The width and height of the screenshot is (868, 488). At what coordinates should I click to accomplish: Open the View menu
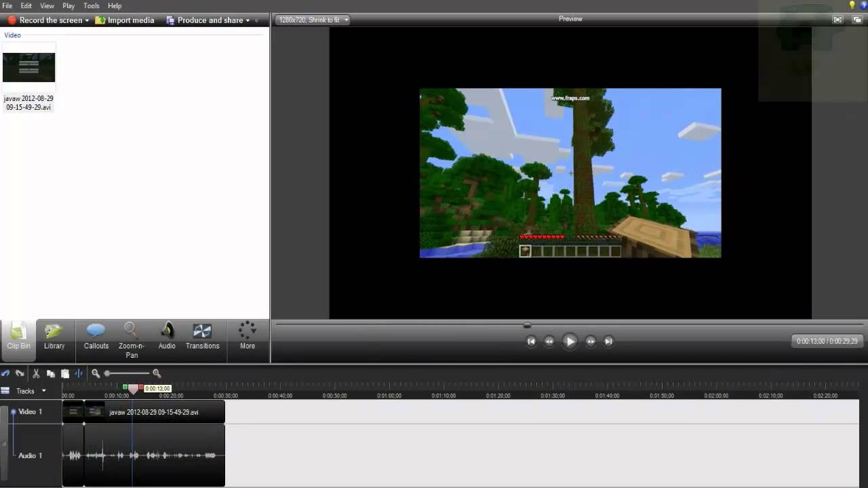(47, 5)
